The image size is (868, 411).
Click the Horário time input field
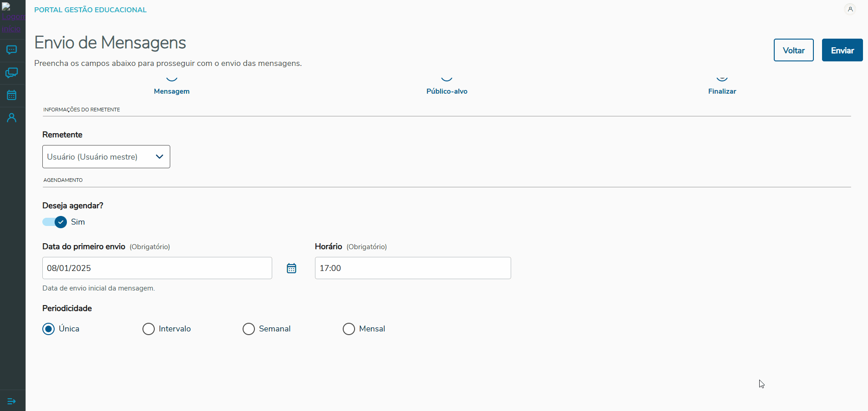point(413,268)
